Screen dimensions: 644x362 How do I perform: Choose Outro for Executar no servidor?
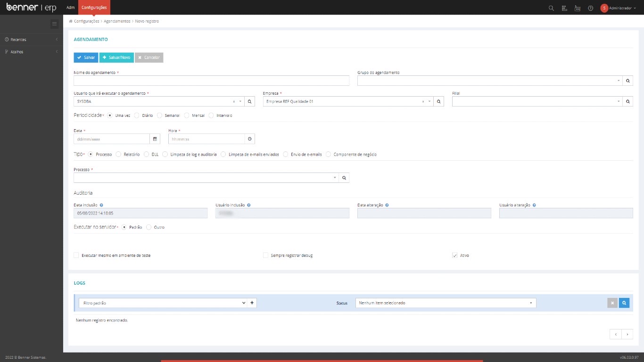pos(149,227)
